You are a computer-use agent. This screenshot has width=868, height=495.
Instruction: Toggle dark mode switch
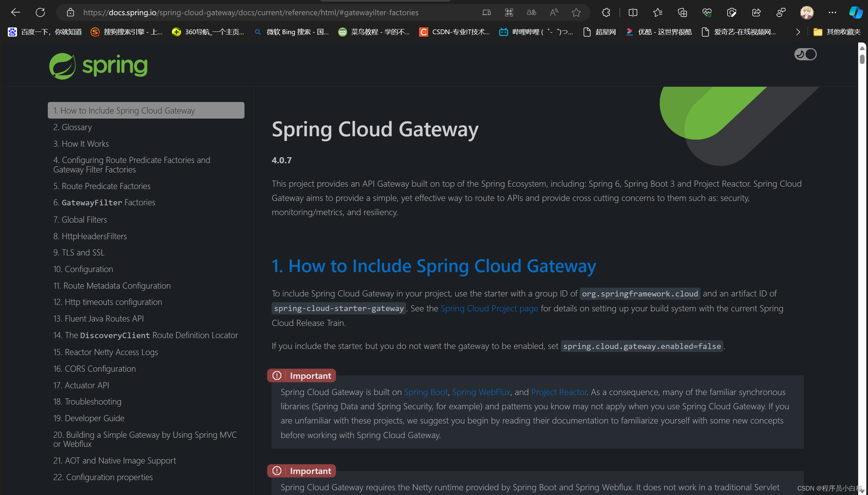point(805,55)
